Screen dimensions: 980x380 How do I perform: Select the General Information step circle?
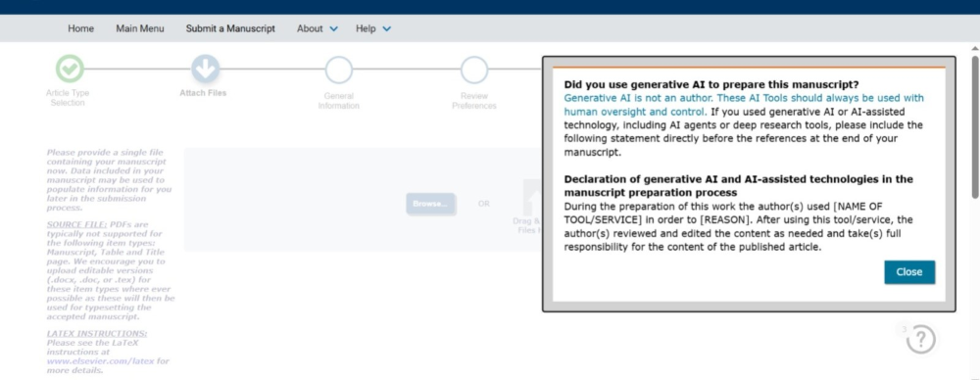coord(339,70)
